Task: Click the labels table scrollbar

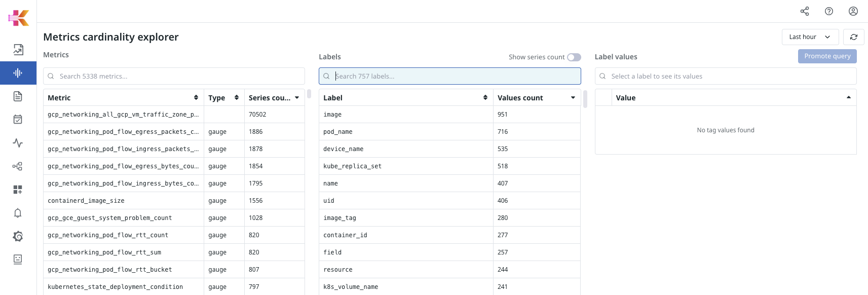Action: coord(585,99)
